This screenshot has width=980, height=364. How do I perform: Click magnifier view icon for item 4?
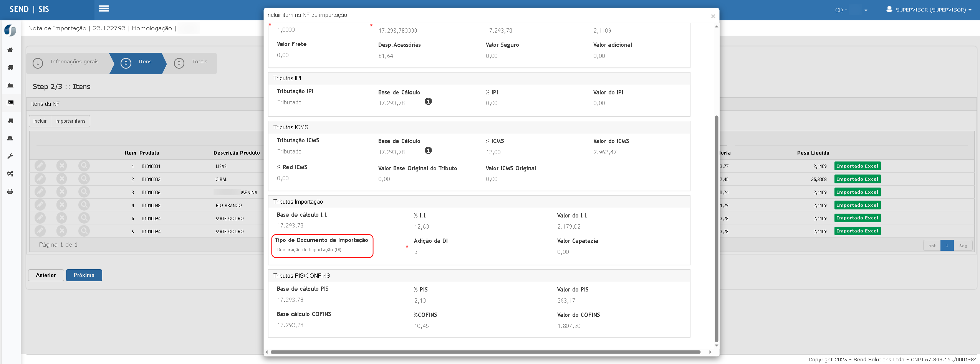84,205
